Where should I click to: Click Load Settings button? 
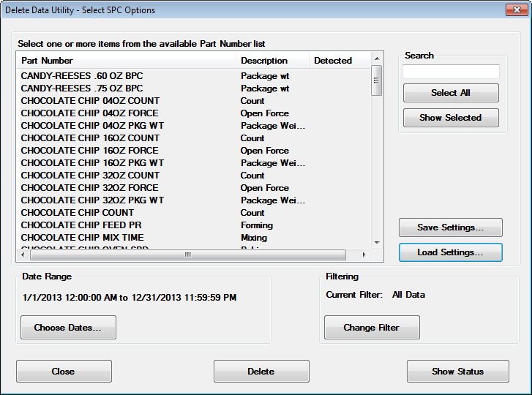pos(450,252)
